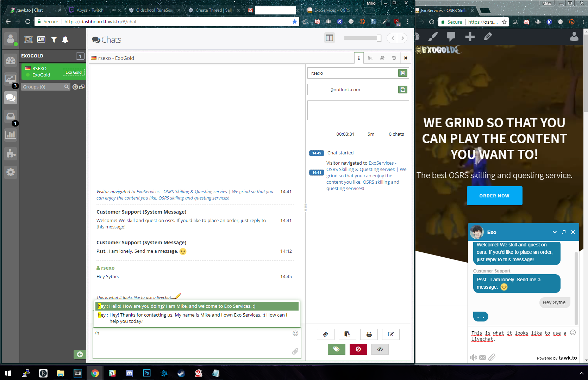Click the edit note pencil icon button
Image resolution: width=588 pixels, height=380 pixels.
click(391, 334)
